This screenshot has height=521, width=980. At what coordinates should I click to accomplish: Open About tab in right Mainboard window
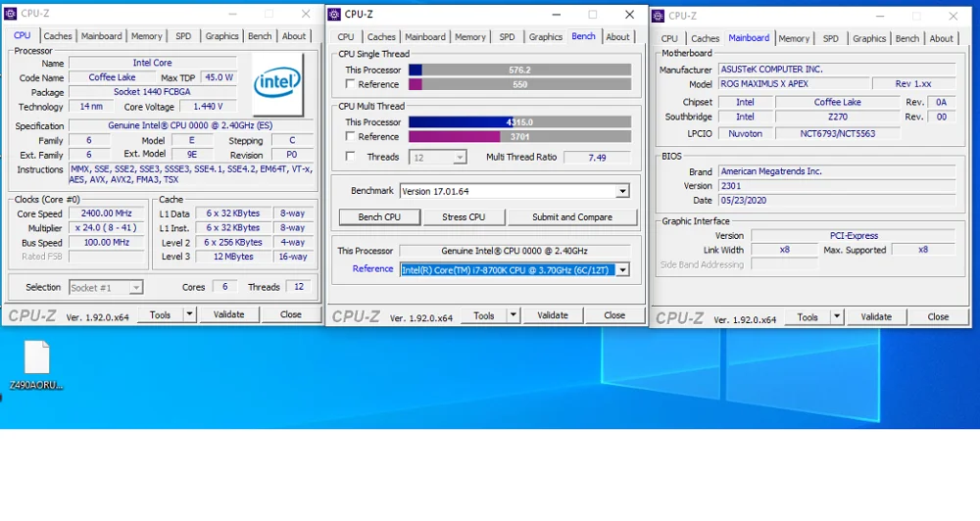(941, 39)
